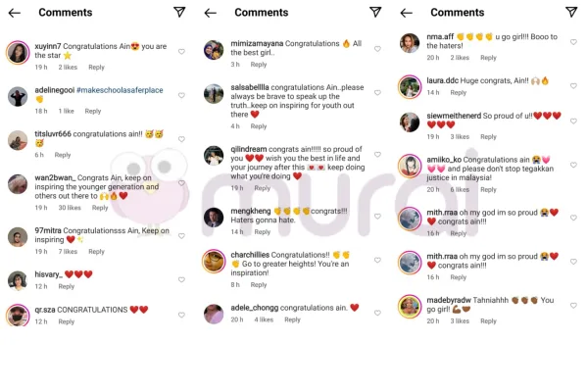Open the share paper-plane icon in the first panel
The height and width of the screenshot is (392, 588).
(x=179, y=12)
